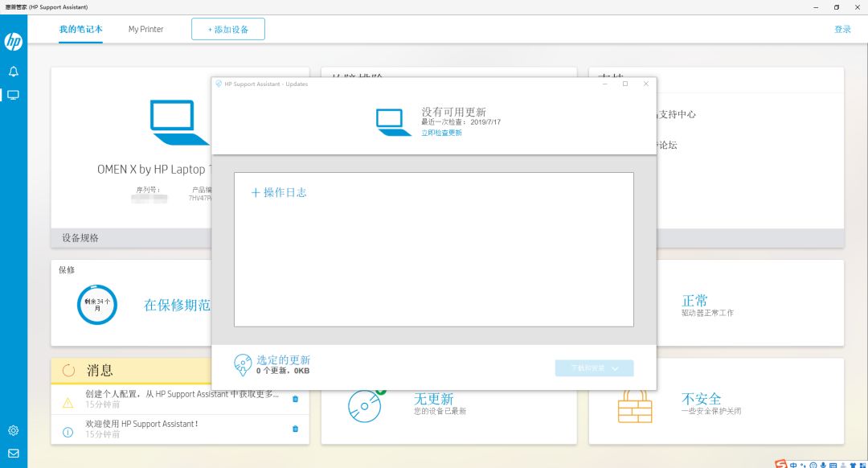Click the firewall lock icon on 不安全 card
This screenshot has height=468, width=868.
[634, 406]
